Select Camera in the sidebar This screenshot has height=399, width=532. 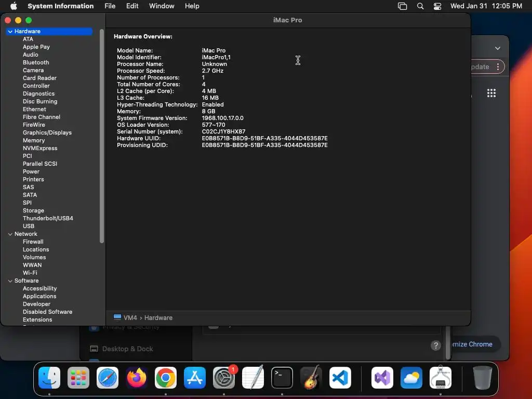click(x=33, y=70)
